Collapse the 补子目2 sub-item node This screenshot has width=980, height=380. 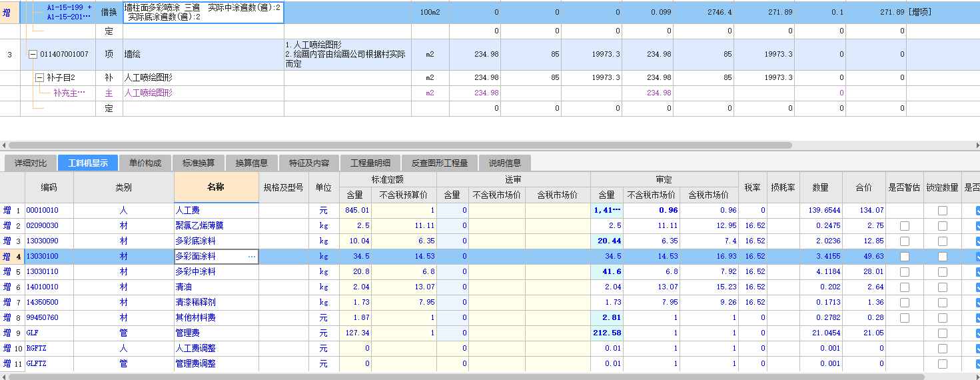[39, 78]
